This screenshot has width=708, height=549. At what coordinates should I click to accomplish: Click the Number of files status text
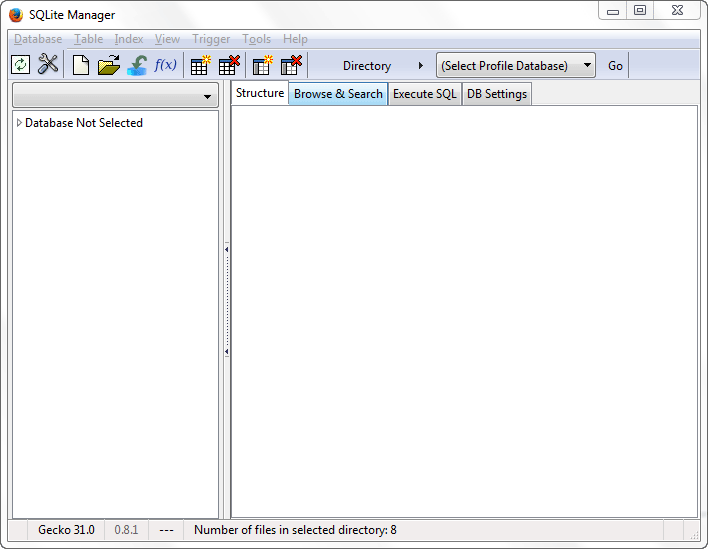(x=295, y=530)
